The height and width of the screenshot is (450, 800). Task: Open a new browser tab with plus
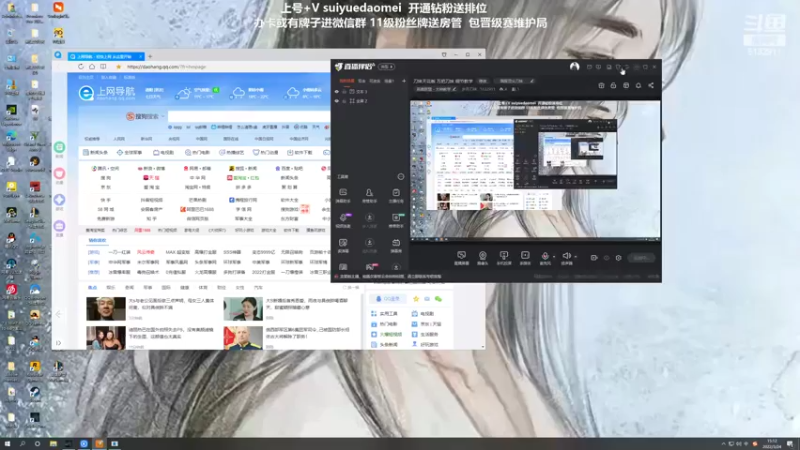(150, 57)
